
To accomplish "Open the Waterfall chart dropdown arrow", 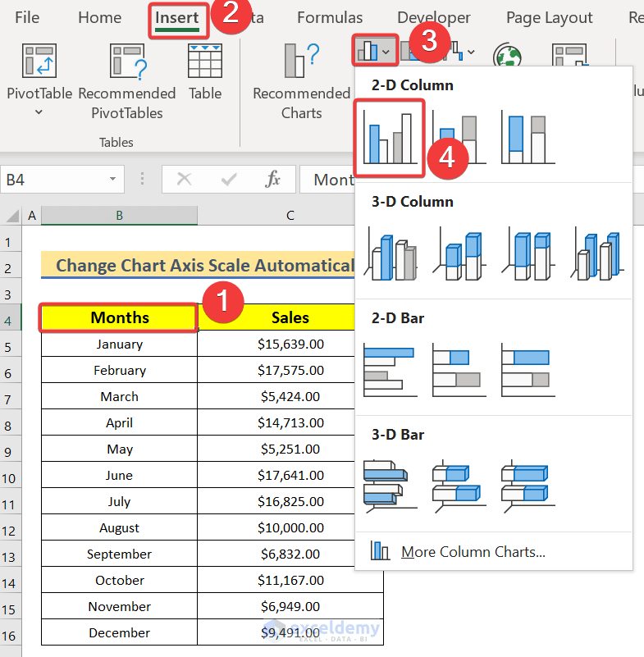I will pos(472,52).
